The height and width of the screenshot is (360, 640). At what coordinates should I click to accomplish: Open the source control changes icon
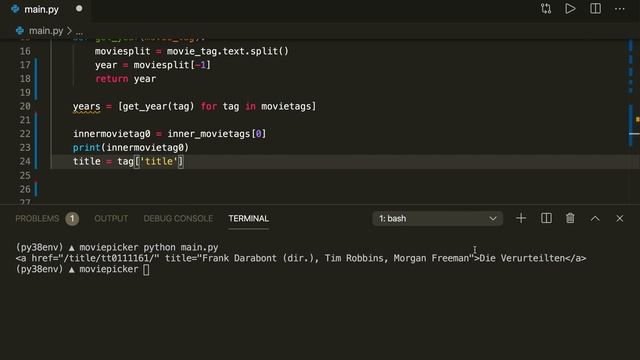pos(546,9)
